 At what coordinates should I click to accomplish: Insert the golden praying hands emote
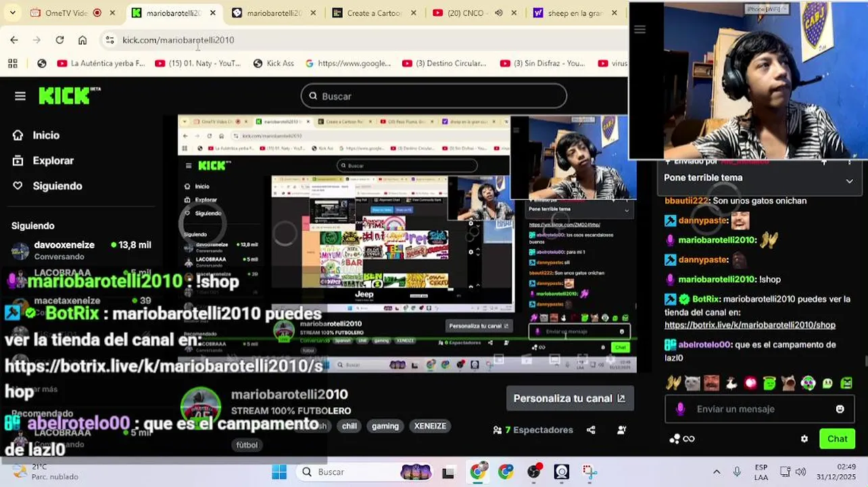pyautogui.click(x=673, y=384)
